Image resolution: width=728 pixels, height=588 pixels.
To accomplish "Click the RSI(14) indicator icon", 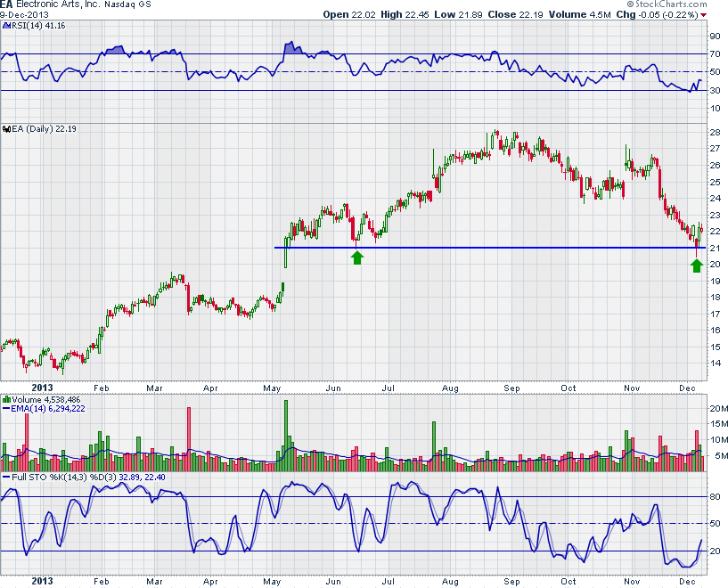I will [x=6, y=26].
